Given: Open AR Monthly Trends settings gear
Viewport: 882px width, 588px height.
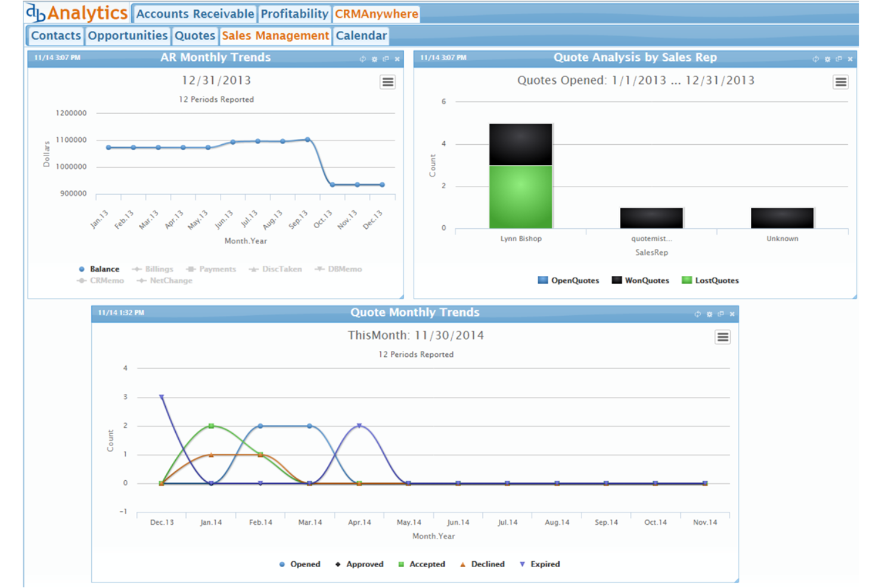Looking at the screenshot, I should (x=374, y=59).
